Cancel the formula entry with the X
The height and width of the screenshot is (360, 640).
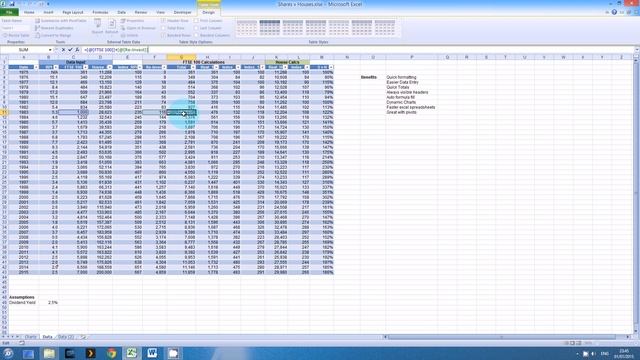coord(63,50)
